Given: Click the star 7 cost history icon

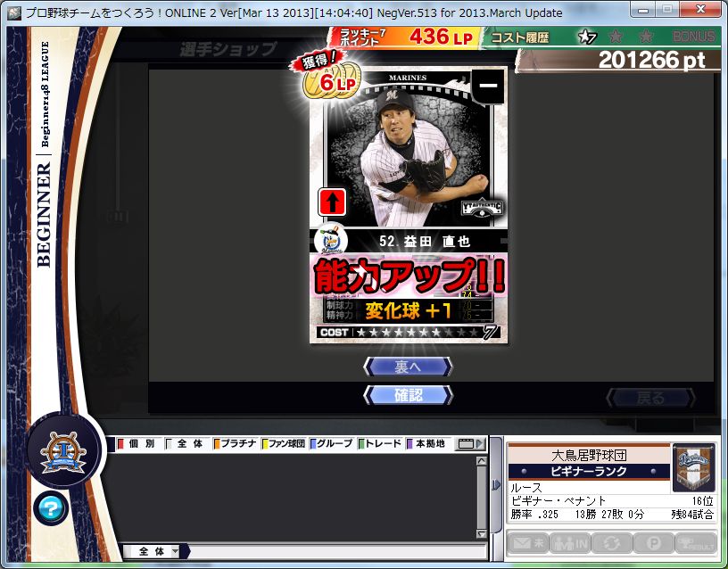Looking at the screenshot, I should pos(586,37).
